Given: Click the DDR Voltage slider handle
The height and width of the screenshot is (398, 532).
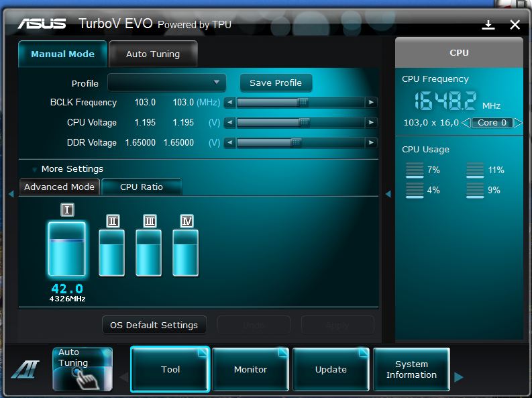Looking at the screenshot, I should [x=296, y=142].
